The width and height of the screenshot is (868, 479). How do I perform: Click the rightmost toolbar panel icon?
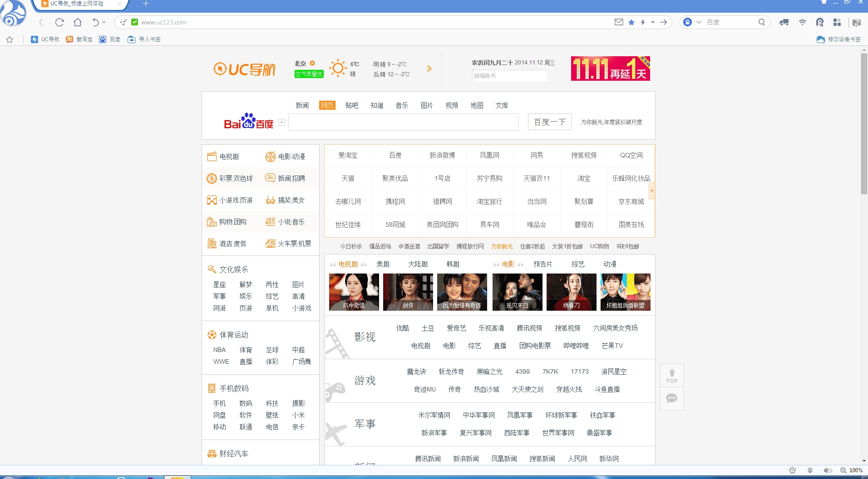857,23
